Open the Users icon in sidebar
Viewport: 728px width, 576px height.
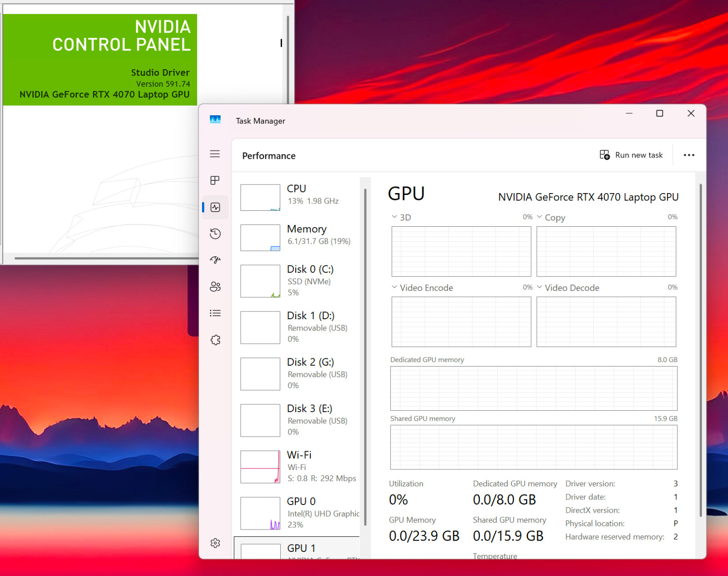point(215,286)
